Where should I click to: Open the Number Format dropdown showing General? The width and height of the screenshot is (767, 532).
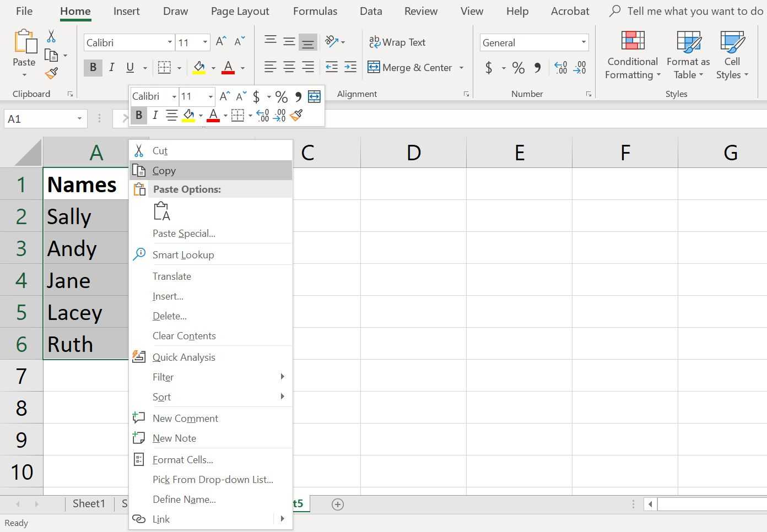click(583, 42)
